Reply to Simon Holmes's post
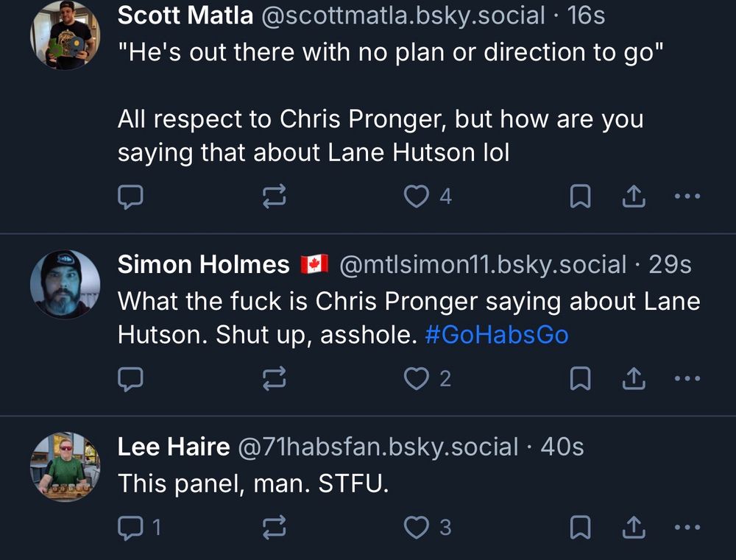This screenshot has height=560, width=736. click(x=130, y=378)
